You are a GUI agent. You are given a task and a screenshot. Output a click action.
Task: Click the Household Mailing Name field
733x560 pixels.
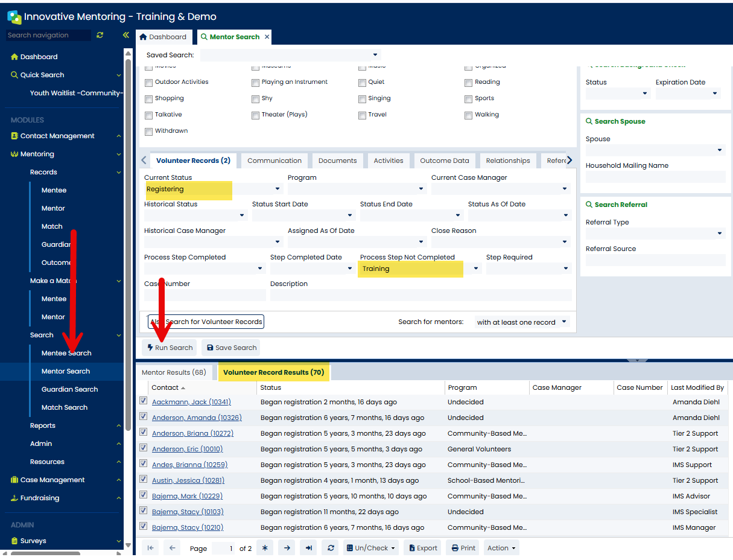[655, 177]
